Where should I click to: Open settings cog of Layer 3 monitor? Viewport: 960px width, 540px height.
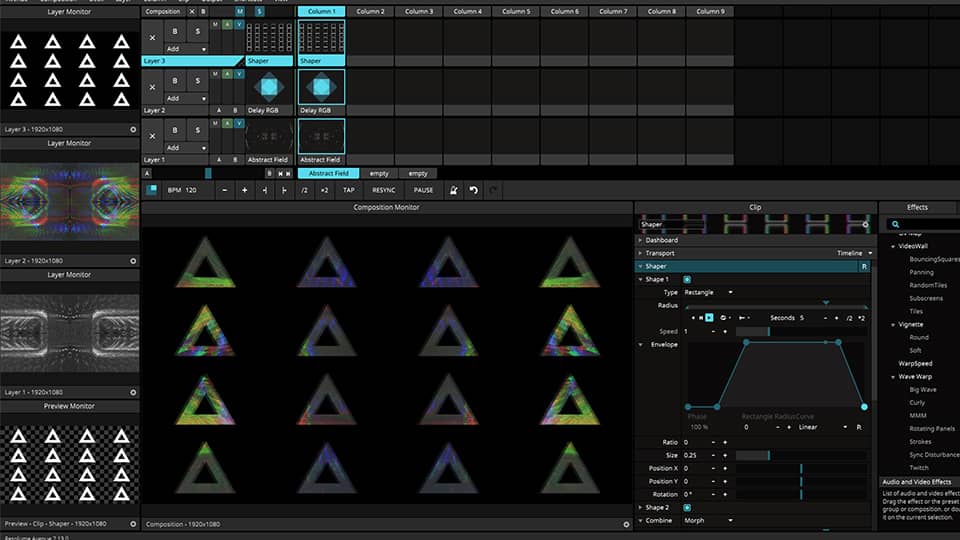pyautogui.click(x=133, y=129)
